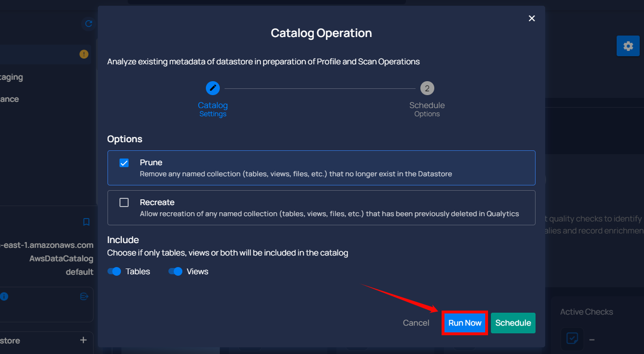Check the Recreate checkbox
Viewport: 644px width, 354px height.
[124, 202]
